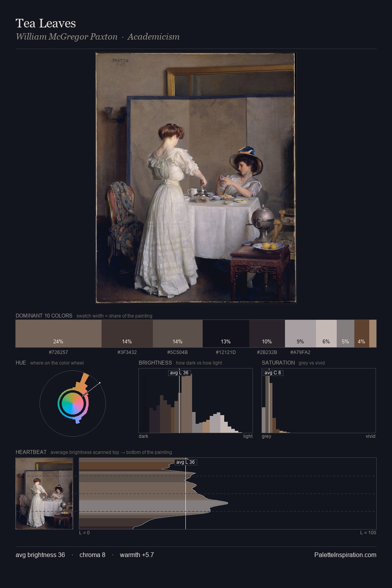
Task: Click the PaletteInspiration.com link
Action: click(345, 555)
